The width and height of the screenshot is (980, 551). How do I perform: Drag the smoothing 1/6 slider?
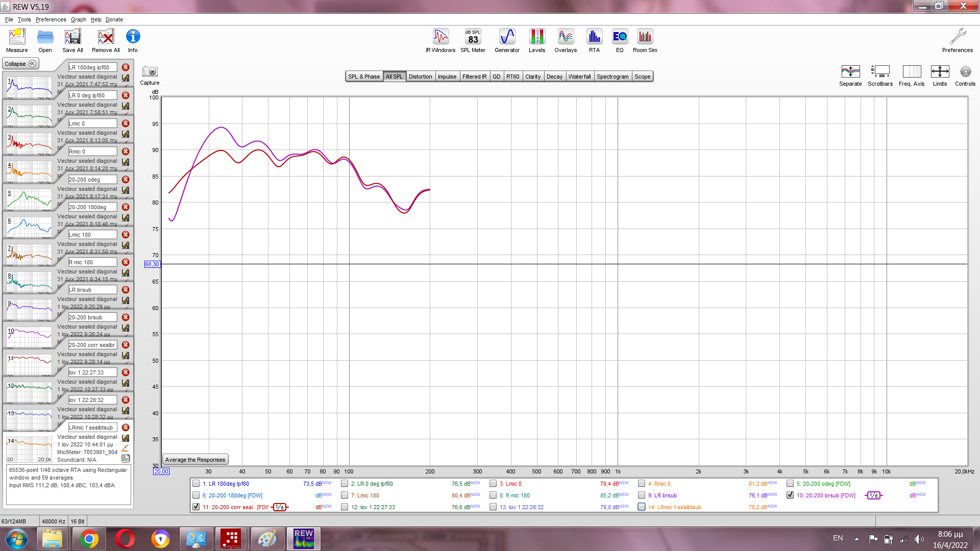coord(874,495)
